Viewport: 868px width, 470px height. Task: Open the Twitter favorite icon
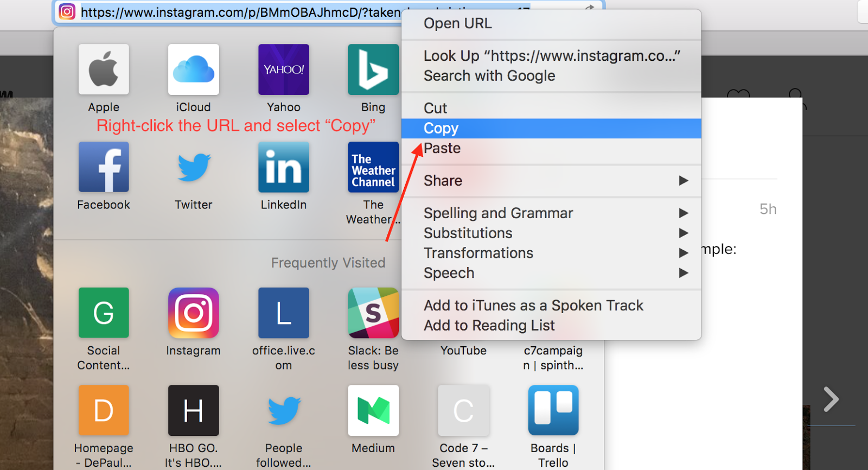[x=194, y=167]
